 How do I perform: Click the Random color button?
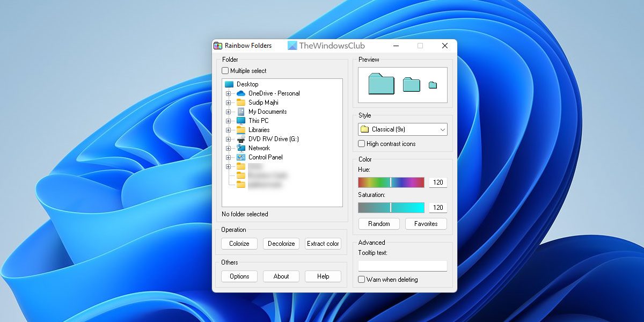pyautogui.click(x=378, y=224)
